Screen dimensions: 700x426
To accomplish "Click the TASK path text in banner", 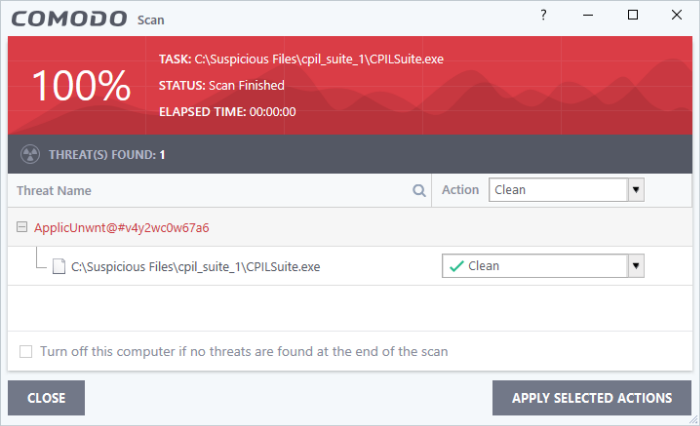I will (301, 59).
